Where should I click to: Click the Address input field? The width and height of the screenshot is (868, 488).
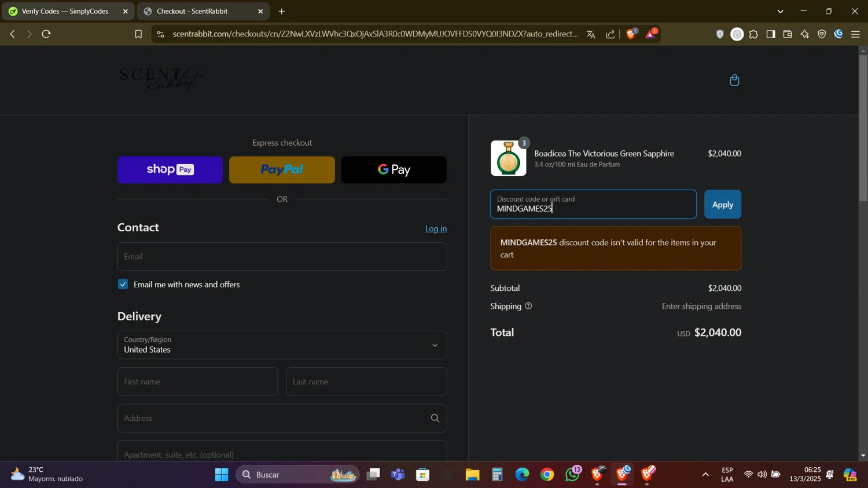(282, 418)
